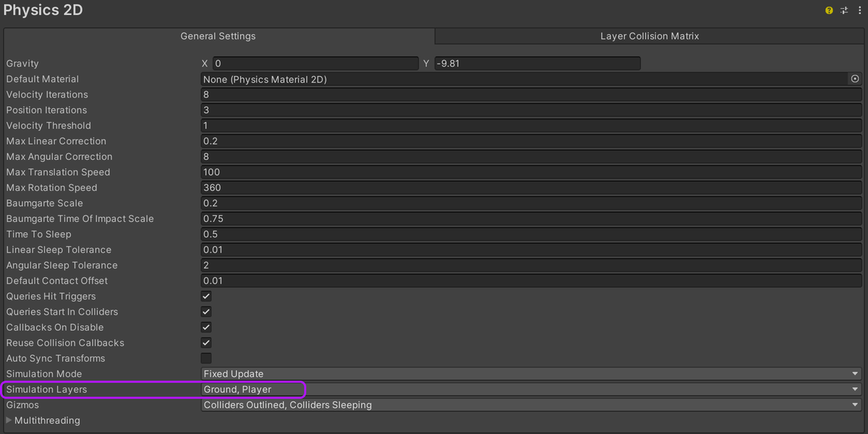Viewport: 868px width, 434px height.
Task: Open the Simulation Layers dropdown
Action: click(x=531, y=389)
